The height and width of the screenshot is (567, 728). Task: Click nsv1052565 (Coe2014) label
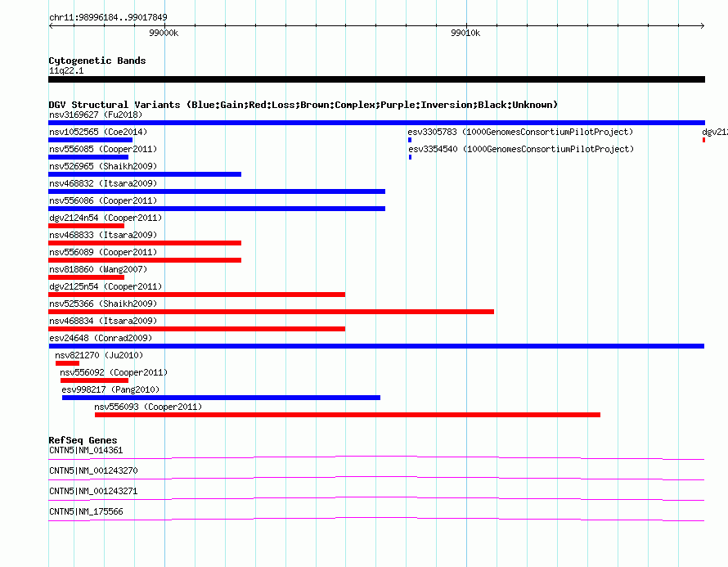point(98,132)
